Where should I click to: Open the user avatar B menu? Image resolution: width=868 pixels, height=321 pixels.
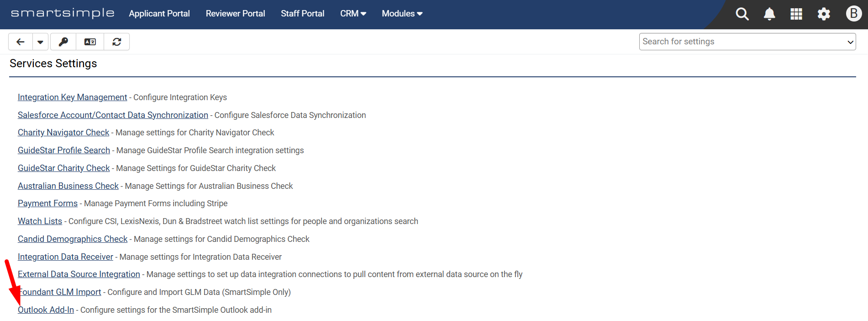[x=853, y=14]
